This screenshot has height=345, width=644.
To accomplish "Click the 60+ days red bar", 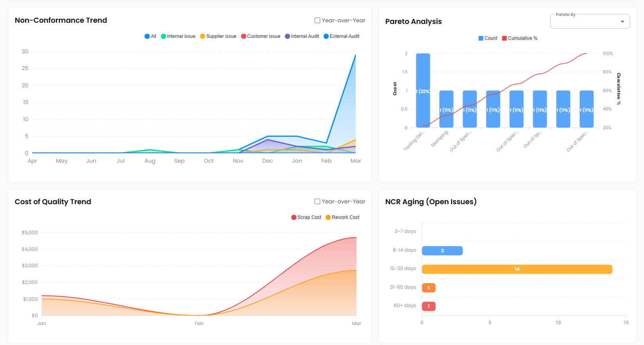I will point(429,306).
